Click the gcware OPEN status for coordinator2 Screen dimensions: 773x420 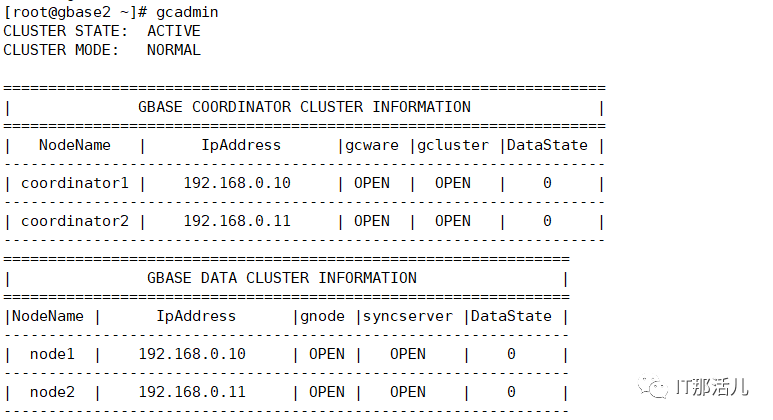click(x=372, y=221)
